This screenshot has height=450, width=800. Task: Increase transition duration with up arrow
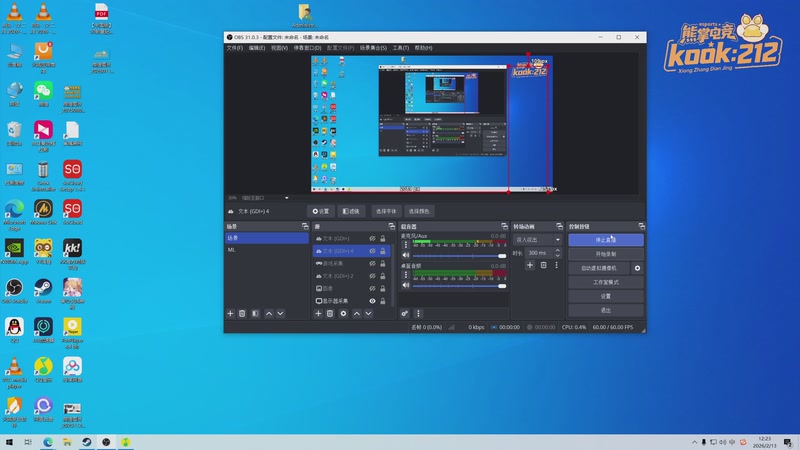[x=557, y=250]
